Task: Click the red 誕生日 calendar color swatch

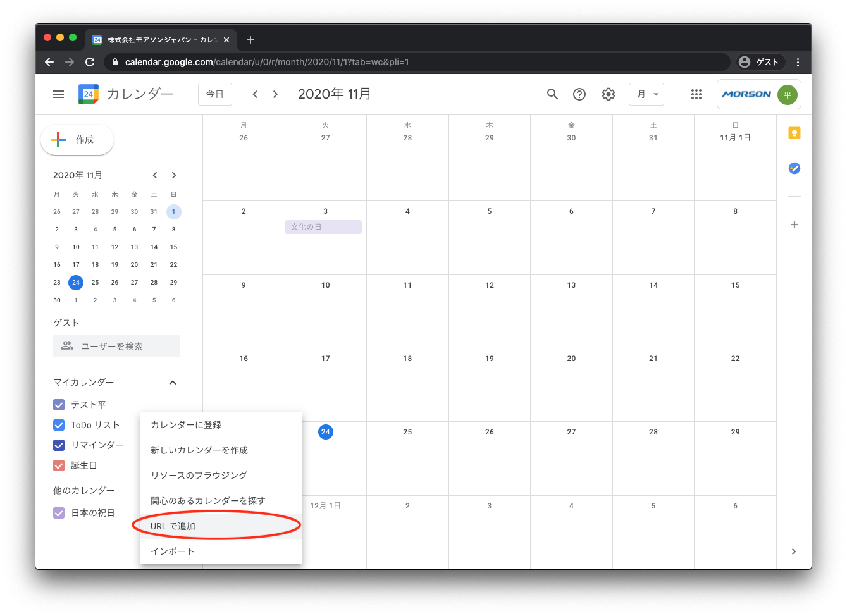Action: click(x=58, y=465)
